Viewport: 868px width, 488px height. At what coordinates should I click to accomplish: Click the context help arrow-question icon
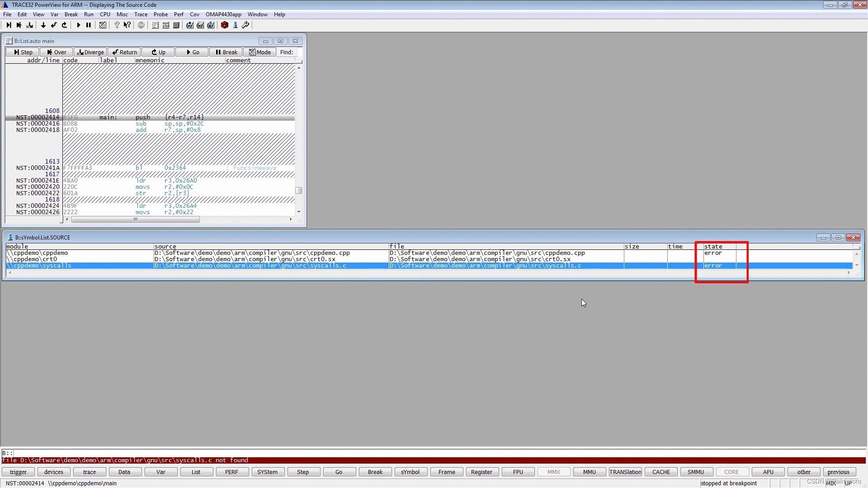tap(127, 25)
